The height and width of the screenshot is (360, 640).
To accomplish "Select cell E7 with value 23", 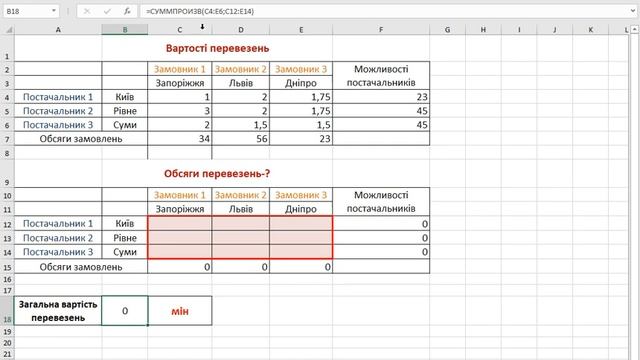I will pyautogui.click(x=301, y=139).
